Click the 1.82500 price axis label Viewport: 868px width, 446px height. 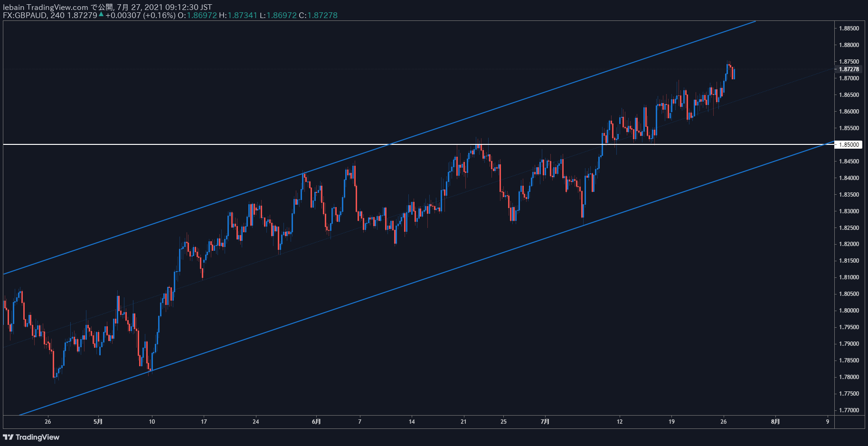(849, 228)
